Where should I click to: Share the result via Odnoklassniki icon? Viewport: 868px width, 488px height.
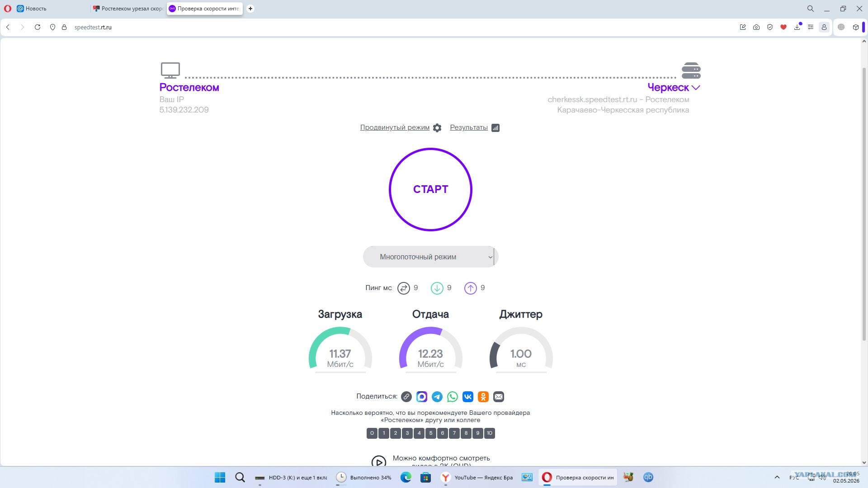pos(483,397)
